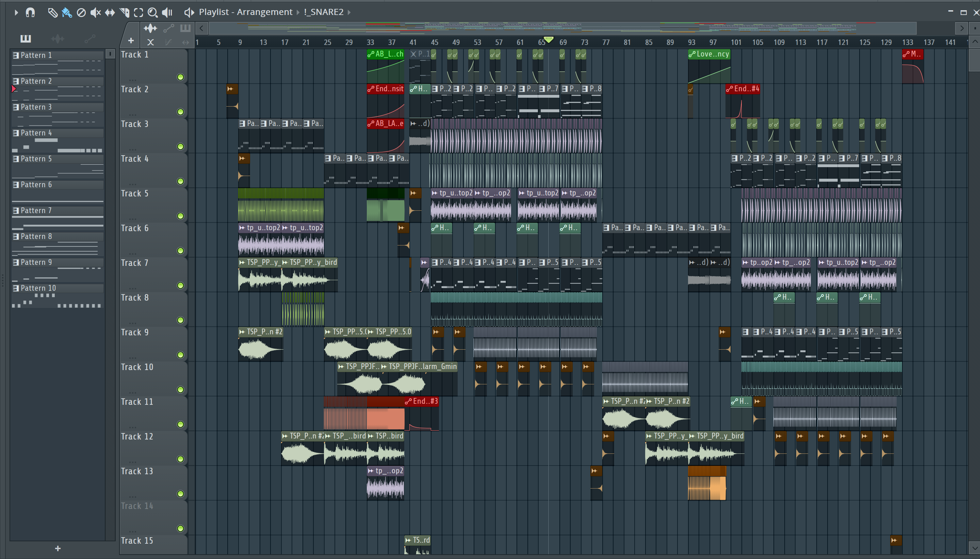Viewport: 980px width, 559px height.
Task: Click the X crossfade icon near timeline
Action: point(150,42)
